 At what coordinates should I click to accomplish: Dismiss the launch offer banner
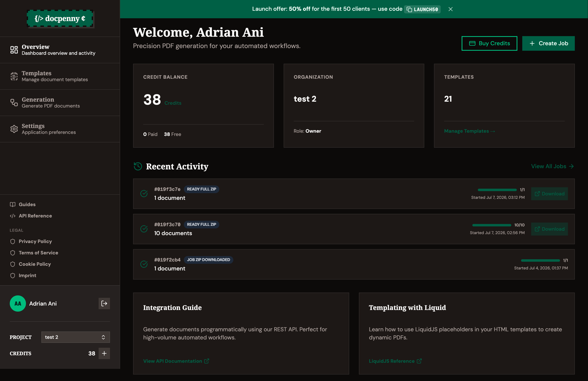point(451,9)
